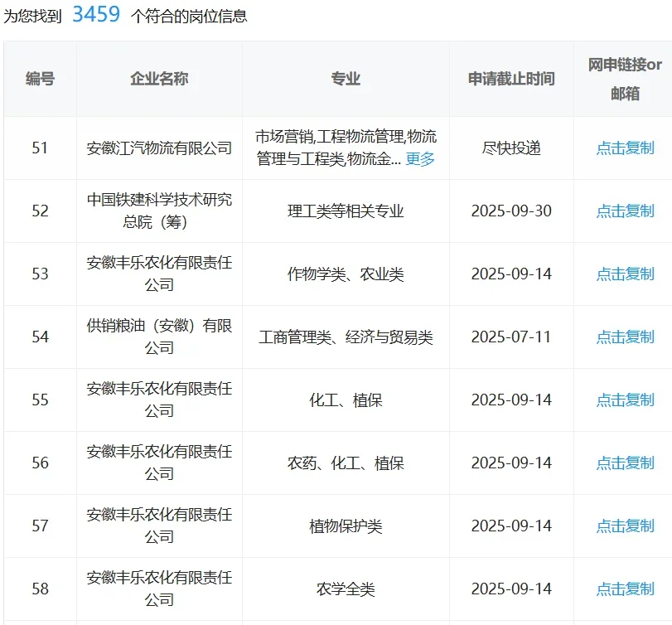Image resolution: width=672 pixels, height=625 pixels.
Task: Select row number 53
Action: tap(40, 274)
